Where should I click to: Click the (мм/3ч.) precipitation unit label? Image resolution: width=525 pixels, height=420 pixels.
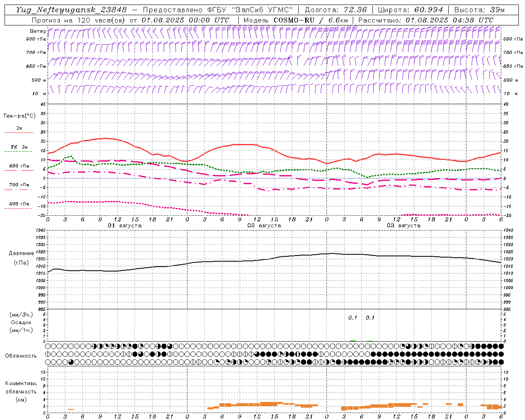[x=21, y=315]
